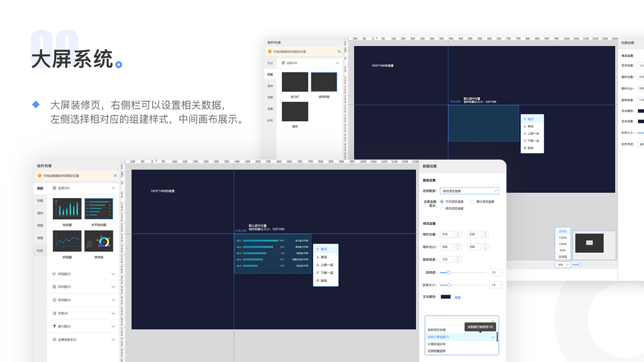Image resolution: width=644 pixels, height=362 pixels.
Task: Adjust the 字体大小 slider in front window
Action: coord(448,285)
